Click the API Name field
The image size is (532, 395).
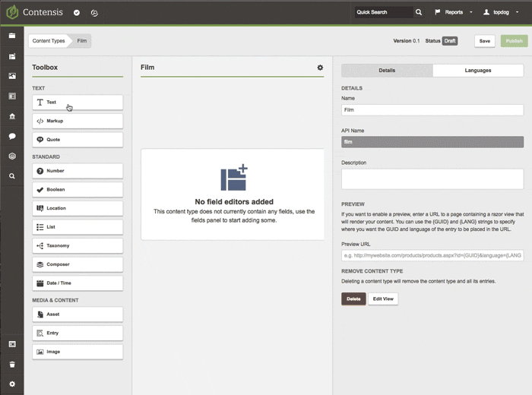click(x=432, y=142)
